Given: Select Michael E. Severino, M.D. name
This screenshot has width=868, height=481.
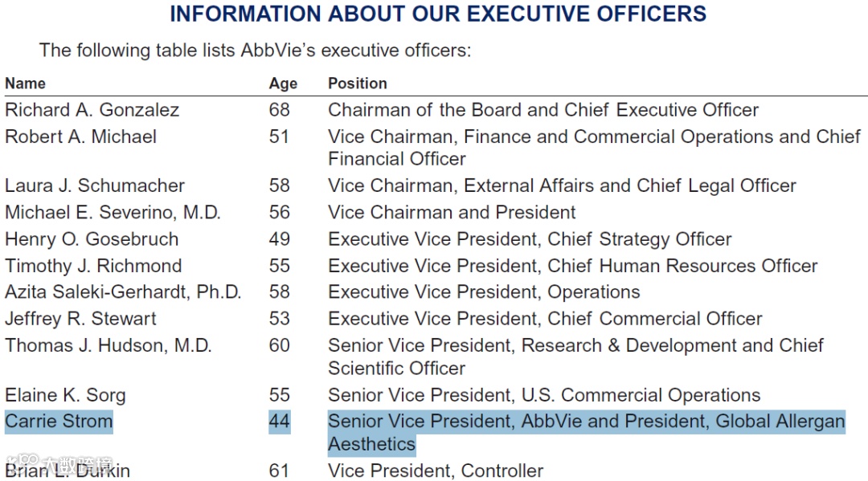Looking at the screenshot, I should pyautogui.click(x=113, y=213).
